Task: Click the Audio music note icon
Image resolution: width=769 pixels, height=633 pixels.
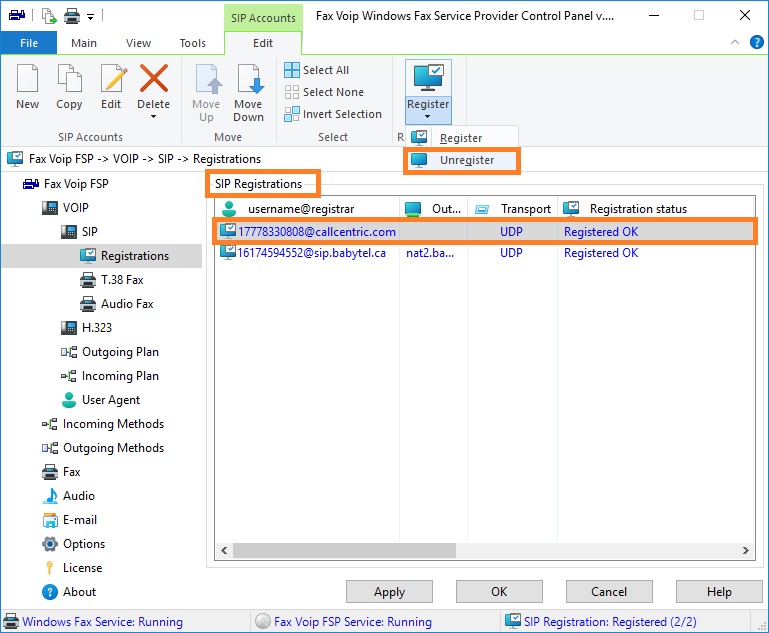Action: click(x=50, y=496)
